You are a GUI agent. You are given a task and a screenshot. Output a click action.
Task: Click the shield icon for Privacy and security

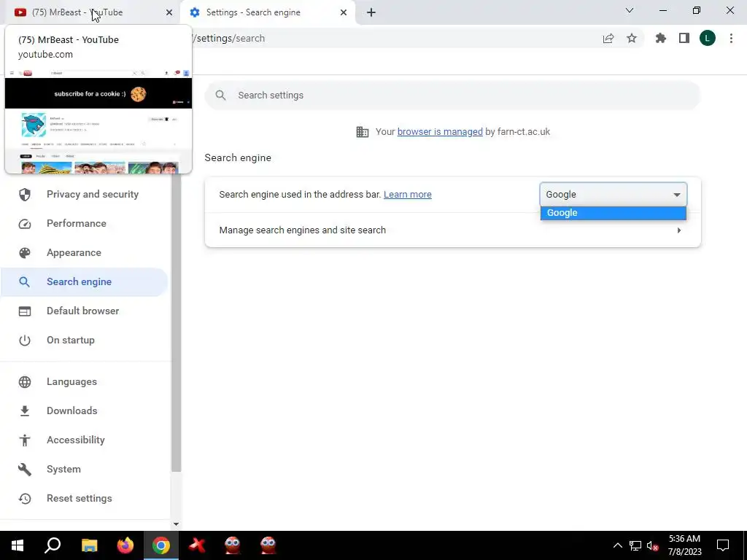(x=24, y=194)
